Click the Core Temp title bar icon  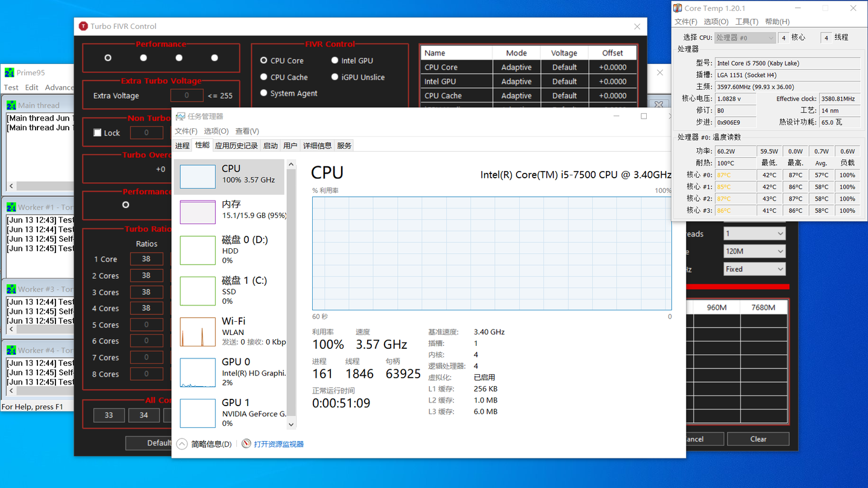(678, 8)
